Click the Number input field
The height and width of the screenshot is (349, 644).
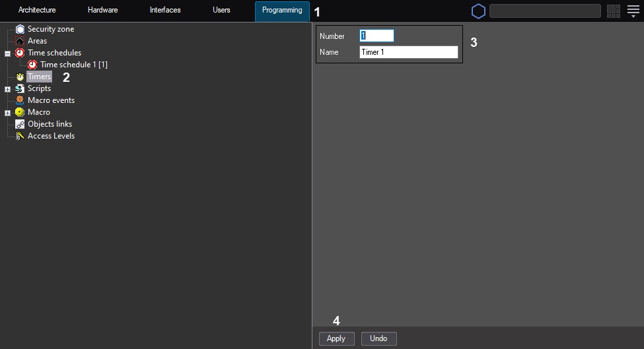(376, 36)
